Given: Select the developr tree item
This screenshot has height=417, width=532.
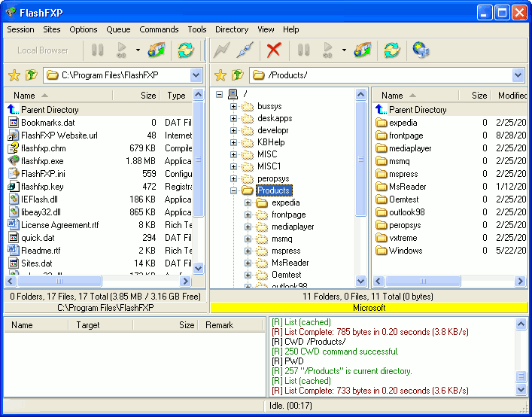Looking at the screenshot, I should (273, 130).
